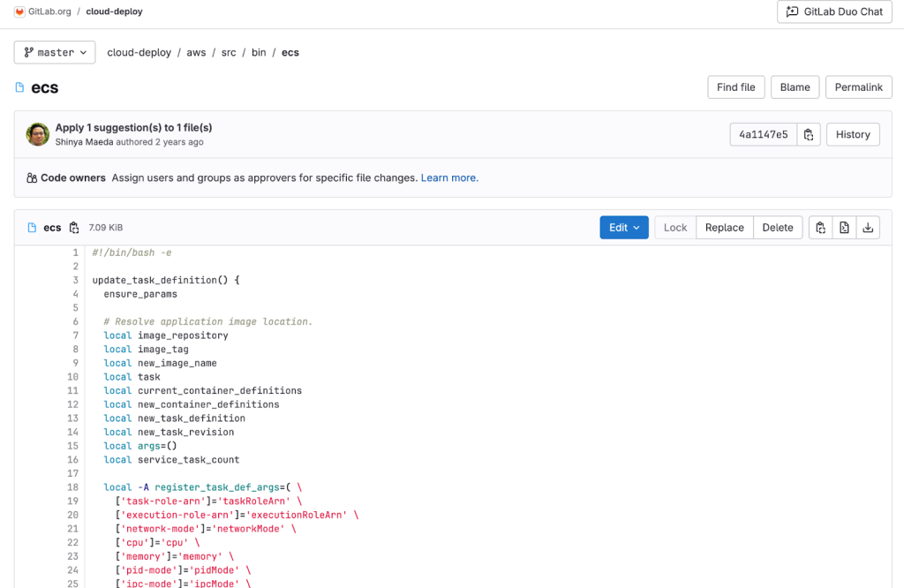The height and width of the screenshot is (588, 904).
Task: Open GitLab Duo Chat
Action: [x=833, y=11]
